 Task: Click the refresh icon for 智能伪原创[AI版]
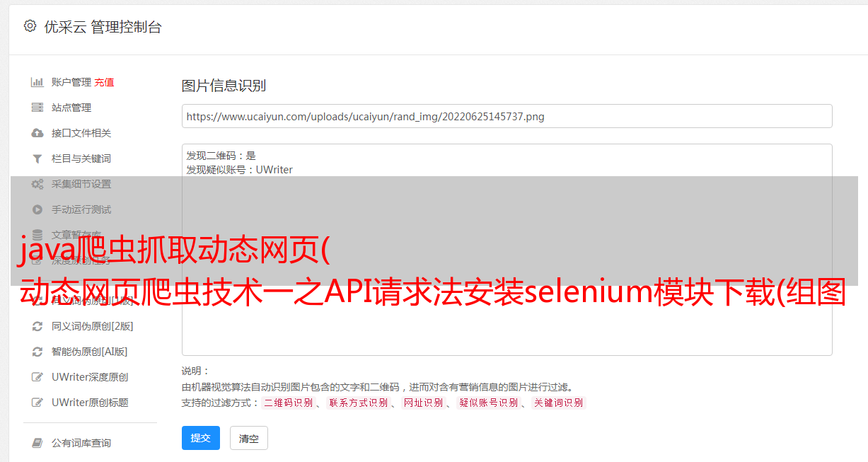point(37,352)
